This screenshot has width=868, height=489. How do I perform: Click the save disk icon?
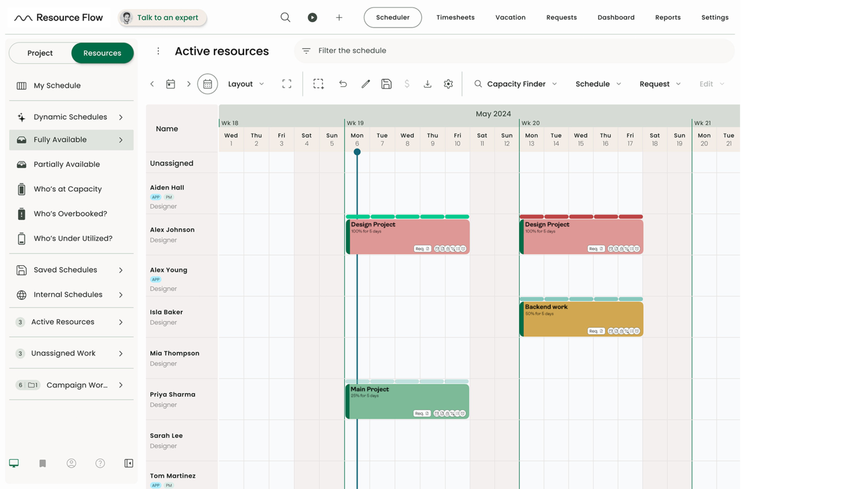(386, 84)
